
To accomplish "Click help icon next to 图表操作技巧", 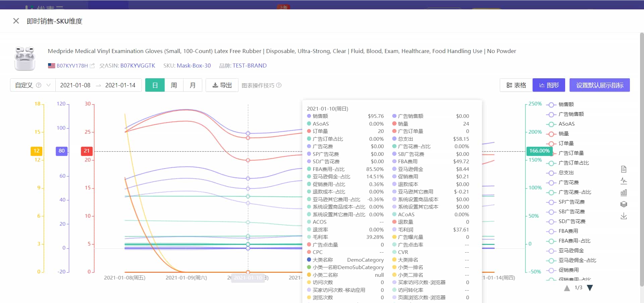I will tap(279, 85).
